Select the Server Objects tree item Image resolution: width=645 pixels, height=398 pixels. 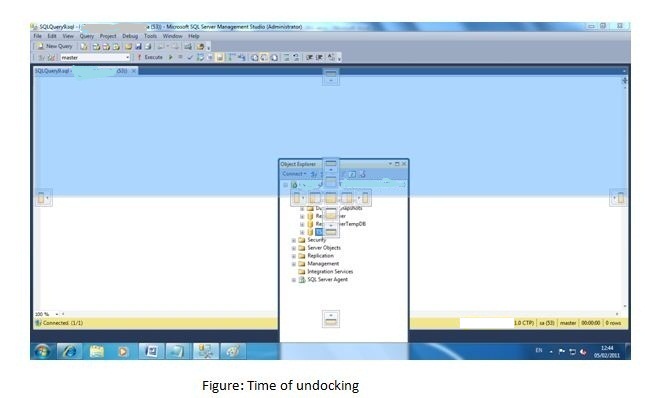pos(324,248)
